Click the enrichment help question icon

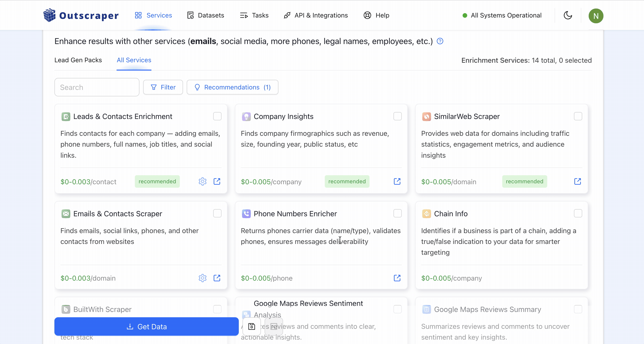440,41
